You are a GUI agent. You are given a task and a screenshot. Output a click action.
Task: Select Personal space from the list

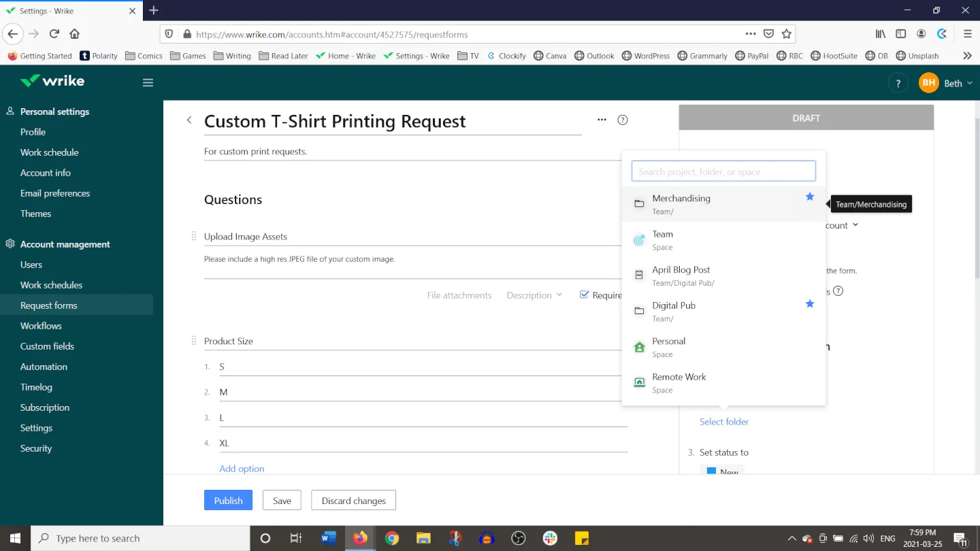tap(723, 347)
